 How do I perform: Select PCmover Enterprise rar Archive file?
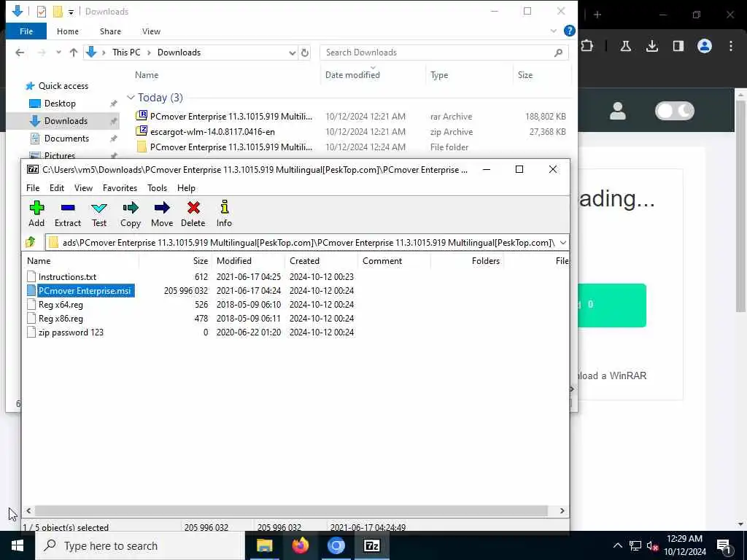tap(351, 116)
